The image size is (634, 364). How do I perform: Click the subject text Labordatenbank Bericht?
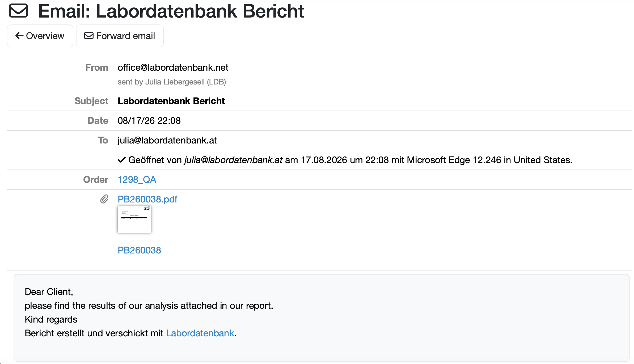171,101
